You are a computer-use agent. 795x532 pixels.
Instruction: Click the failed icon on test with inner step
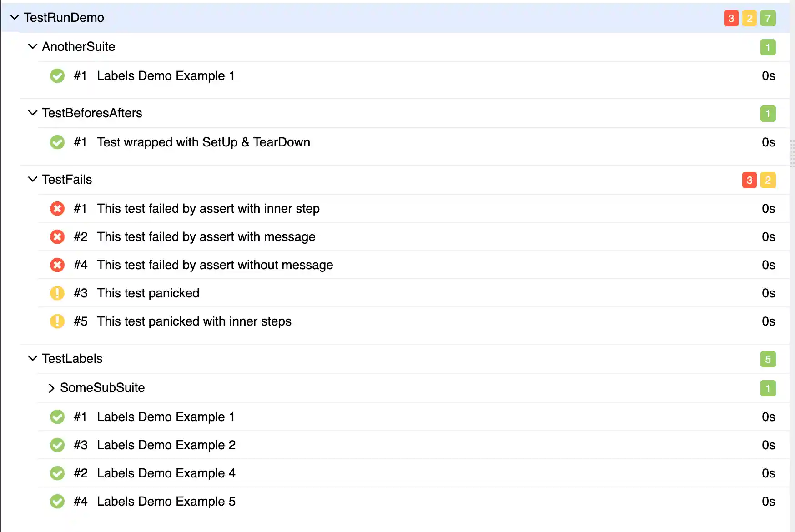click(x=57, y=209)
